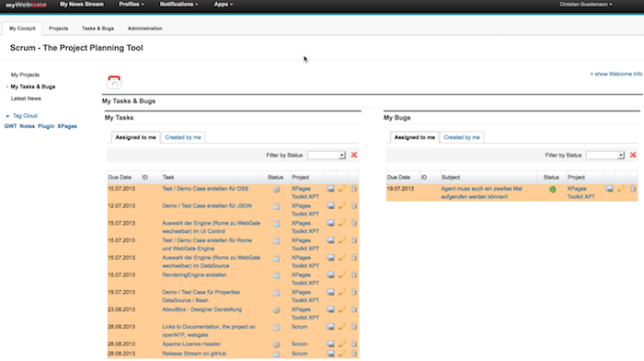Open Filter by Status dropdown in My Tasks
This screenshot has height=361, width=644.
327,155
